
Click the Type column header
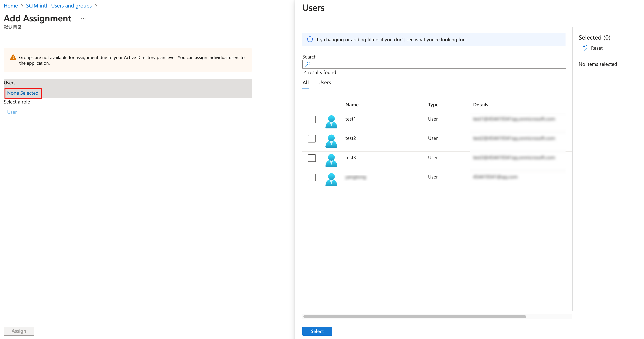(x=433, y=105)
